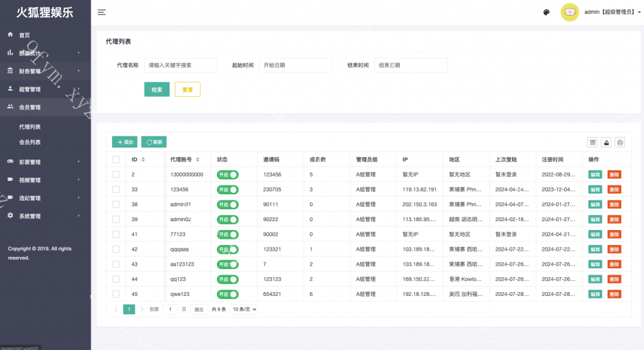Expand 系统管理 menu chevron
Screen dimensions: 644x350
[79, 216]
